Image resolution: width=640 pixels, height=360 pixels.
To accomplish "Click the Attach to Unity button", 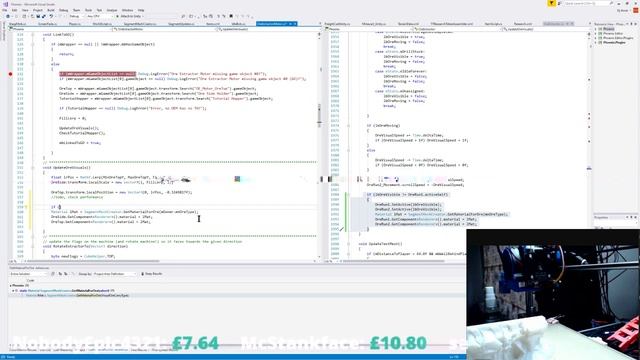I will (129, 16).
